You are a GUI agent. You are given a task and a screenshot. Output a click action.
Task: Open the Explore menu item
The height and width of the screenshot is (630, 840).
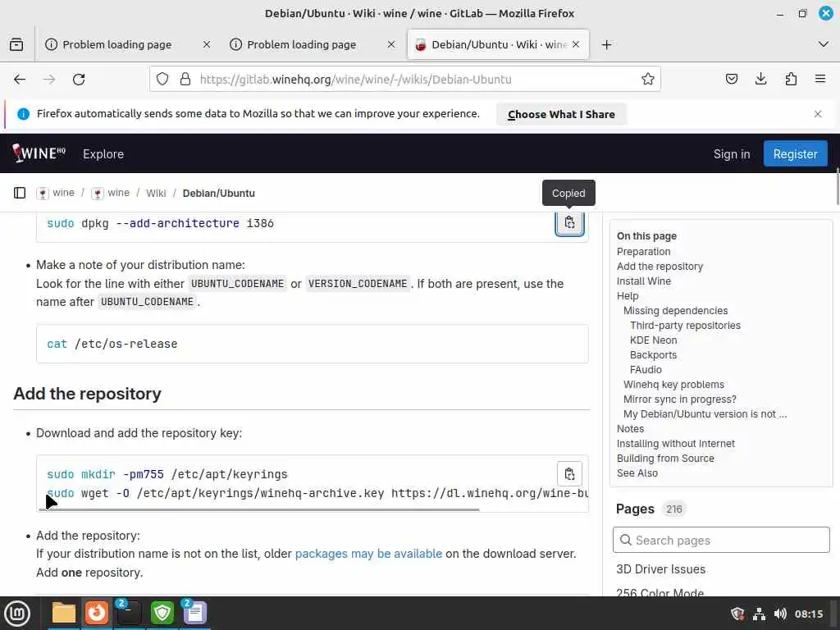click(103, 154)
